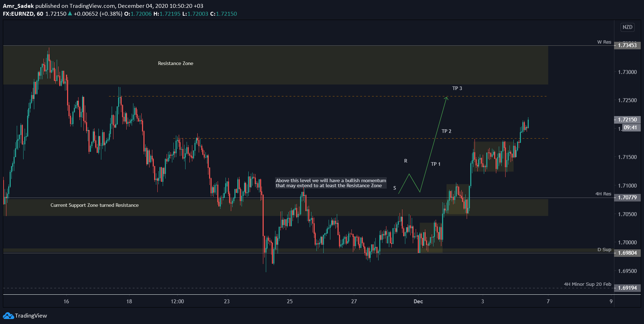Click the countdown timer 09:41
Screen dimensions: 644x324
tap(630, 128)
